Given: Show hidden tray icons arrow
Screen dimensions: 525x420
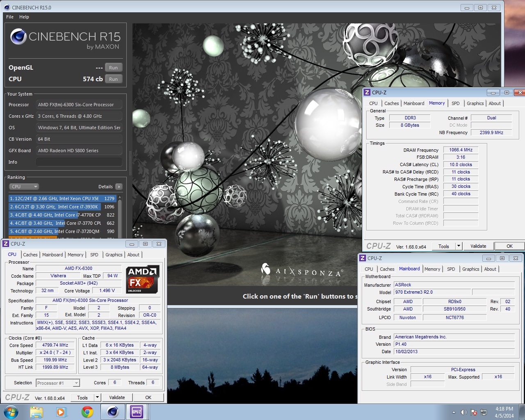Looking at the screenshot, I should click(454, 412).
